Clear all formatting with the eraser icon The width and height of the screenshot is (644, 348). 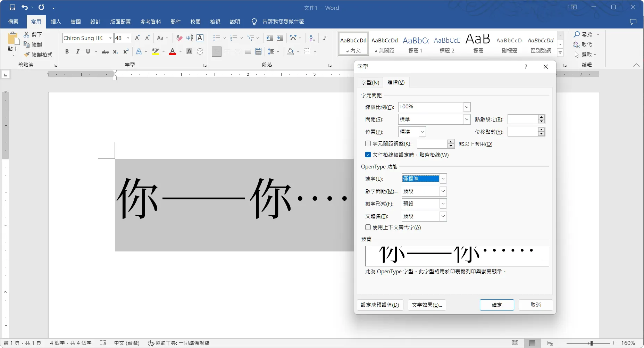pyautogui.click(x=178, y=38)
